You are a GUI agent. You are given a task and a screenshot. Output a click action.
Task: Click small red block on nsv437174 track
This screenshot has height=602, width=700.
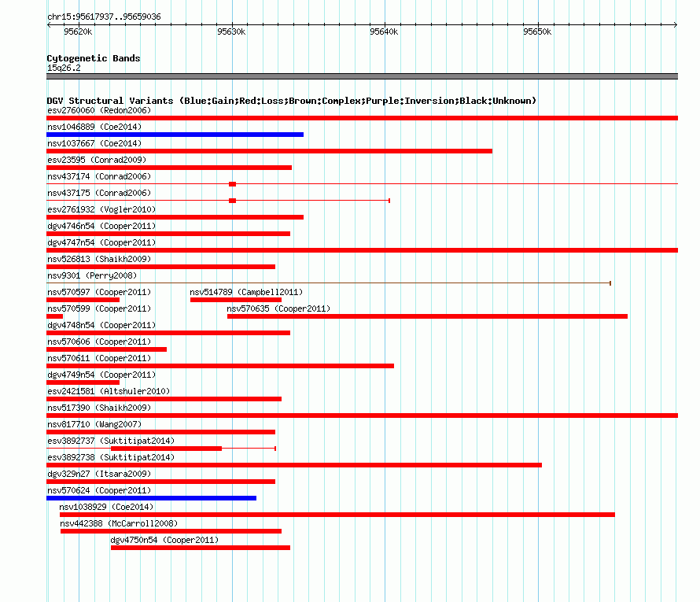click(232, 184)
